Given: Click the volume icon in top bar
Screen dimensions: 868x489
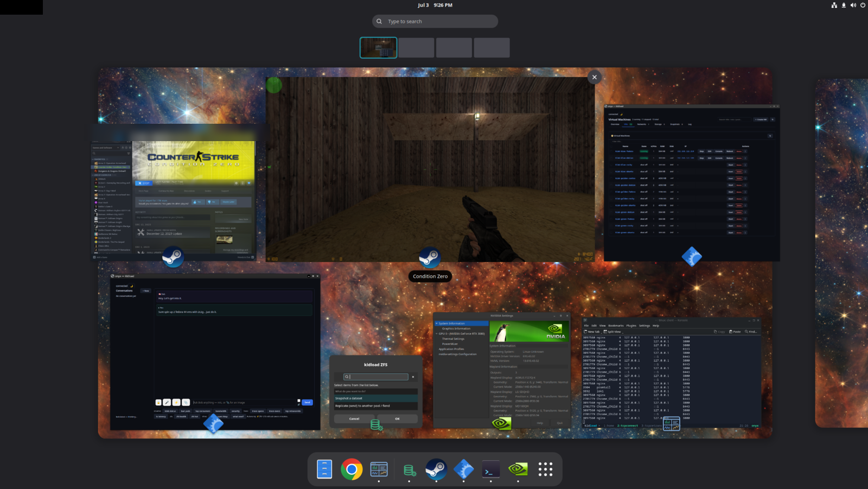Looking at the screenshot, I should 853,5.
